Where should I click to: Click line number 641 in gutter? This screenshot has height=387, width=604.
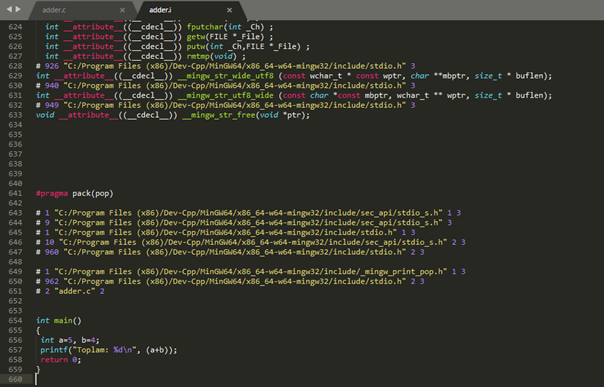pyautogui.click(x=15, y=193)
